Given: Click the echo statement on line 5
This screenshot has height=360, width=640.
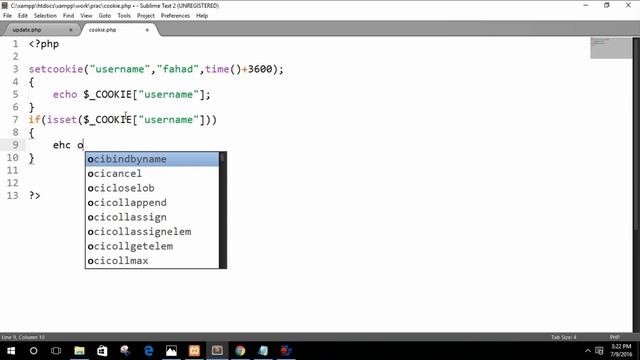Looking at the screenshot, I should 65,94.
